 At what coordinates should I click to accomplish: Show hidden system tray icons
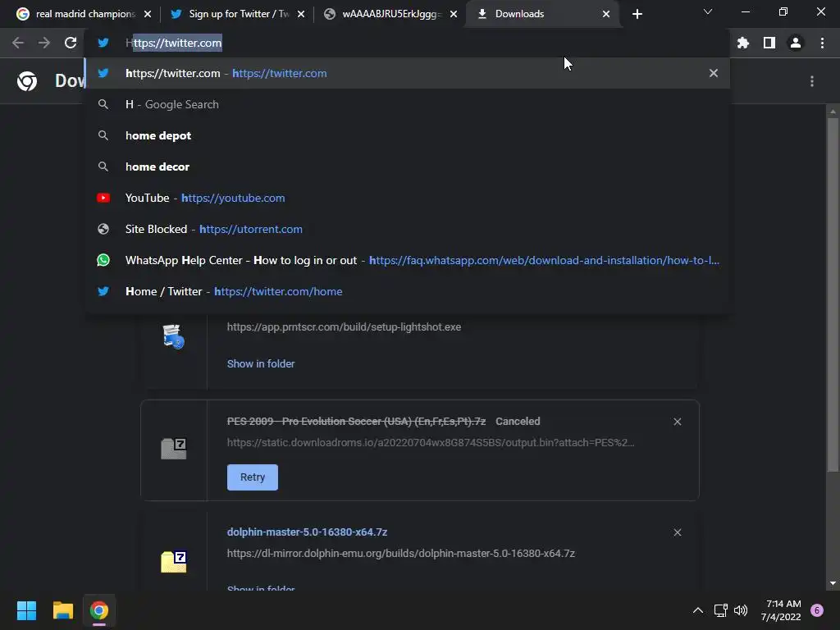tap(697, 610)
